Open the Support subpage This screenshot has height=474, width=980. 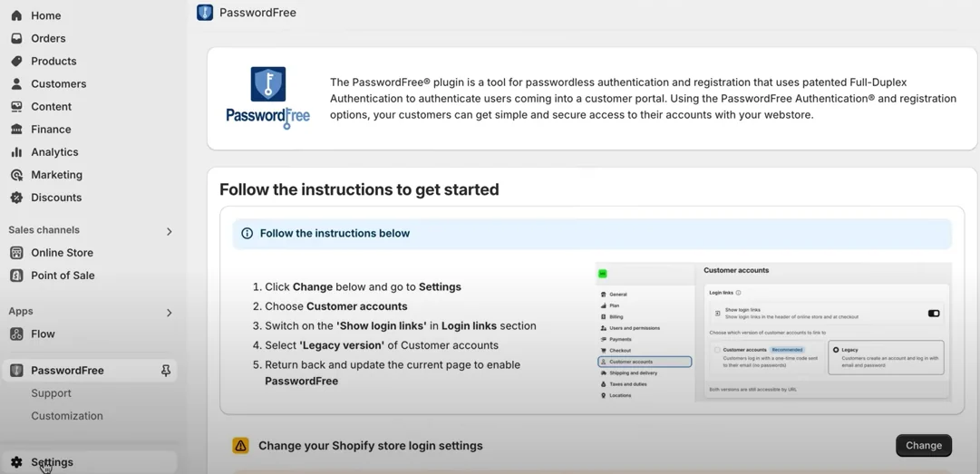[52, 393]
